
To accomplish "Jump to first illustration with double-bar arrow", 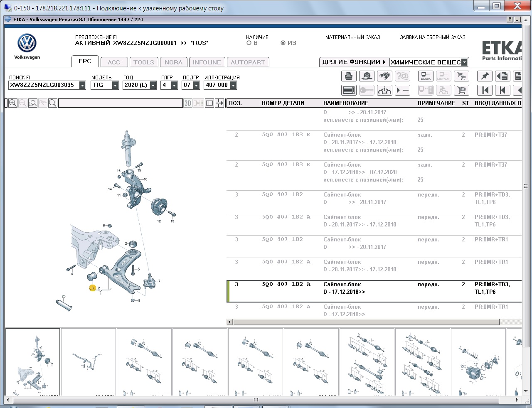I will [x=485, y=90].
